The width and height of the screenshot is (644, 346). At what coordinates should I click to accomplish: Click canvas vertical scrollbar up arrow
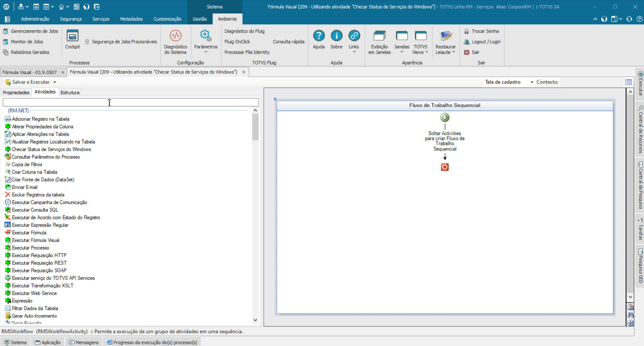click(x=630, y=92)
